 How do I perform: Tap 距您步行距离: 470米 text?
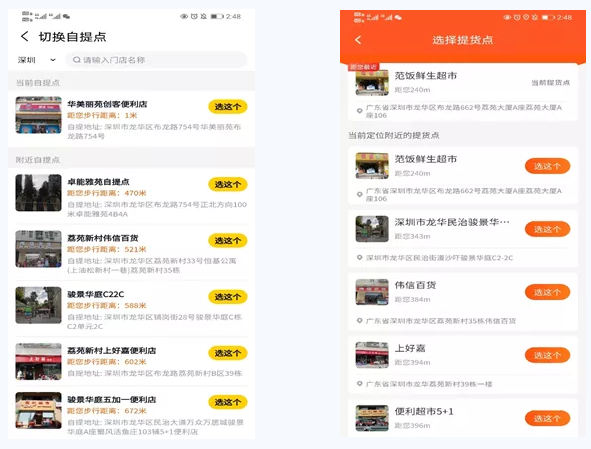(107, 193)
